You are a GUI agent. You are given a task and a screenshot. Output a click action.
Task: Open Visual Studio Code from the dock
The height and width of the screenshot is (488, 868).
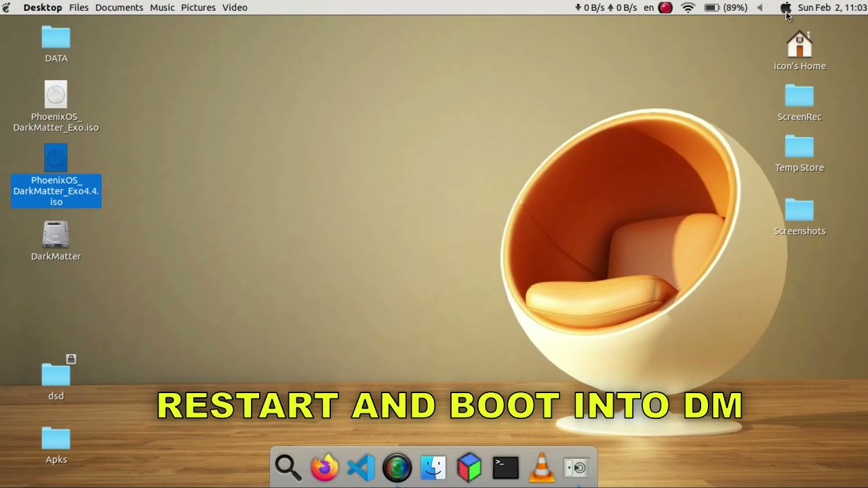point(361,468)
